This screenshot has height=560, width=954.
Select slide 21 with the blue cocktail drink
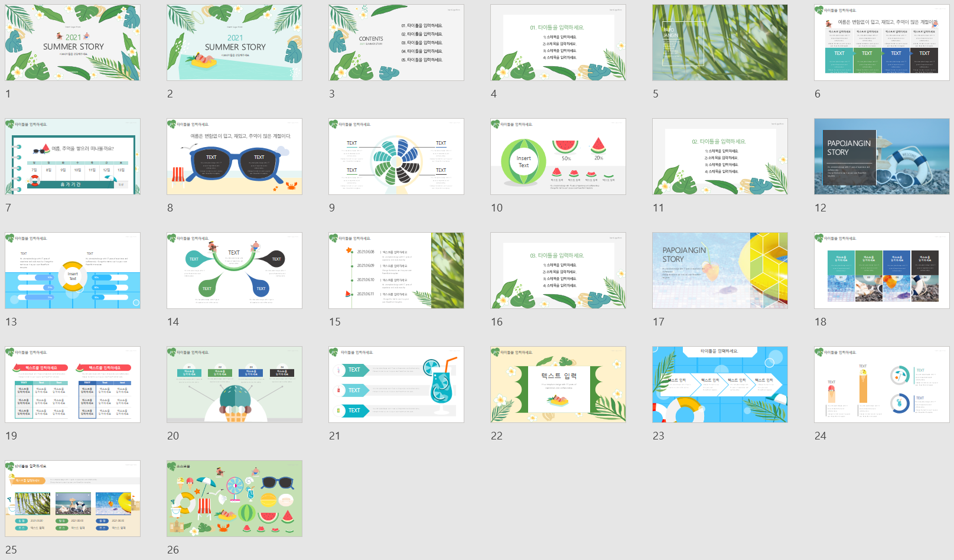[396, 385]
